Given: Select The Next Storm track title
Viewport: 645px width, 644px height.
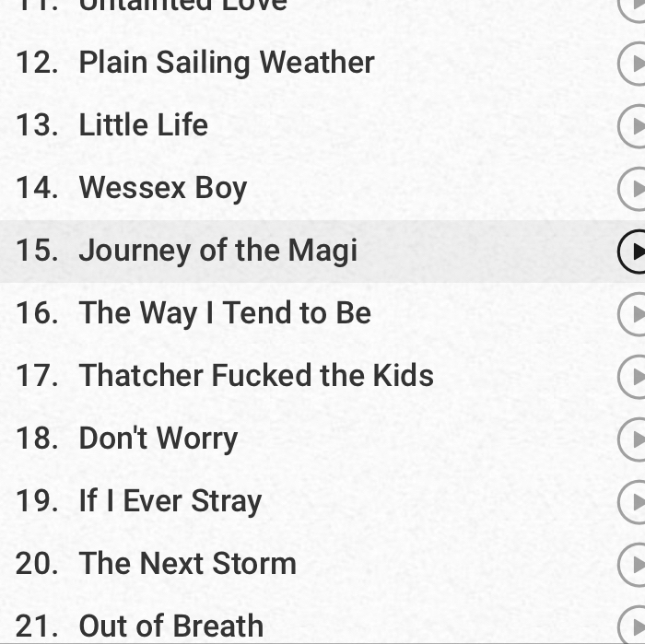Looking at the screenshot, I should tap(188, 564).
